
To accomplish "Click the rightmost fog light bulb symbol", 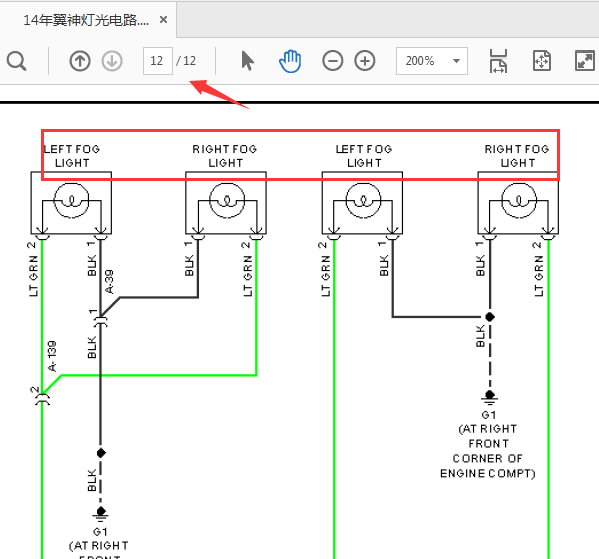I will [519, 200].
